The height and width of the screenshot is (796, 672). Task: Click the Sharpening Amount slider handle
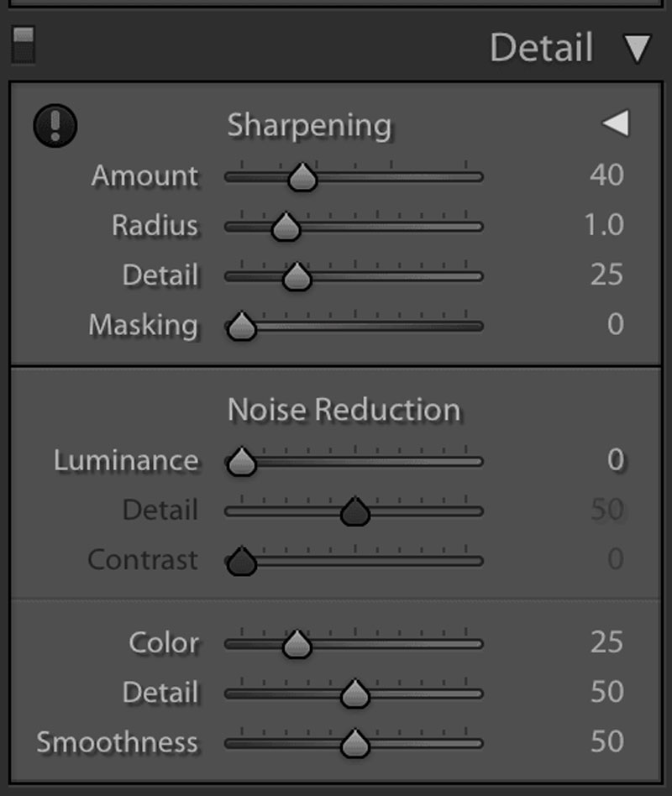click(302, 177)
